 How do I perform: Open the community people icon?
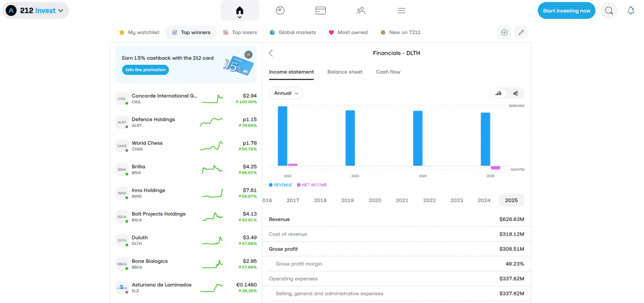(360, 11)
